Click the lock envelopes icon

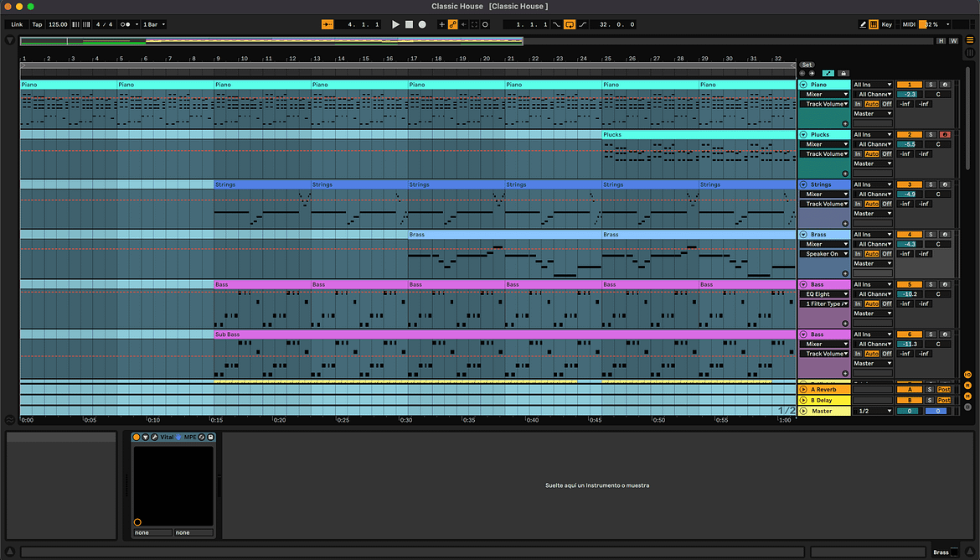(843, 74)
